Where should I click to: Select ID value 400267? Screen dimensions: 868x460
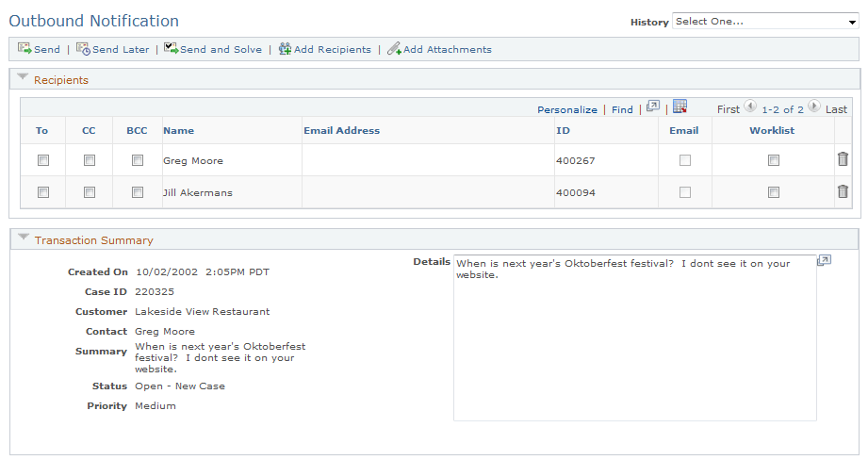point(575,161)
